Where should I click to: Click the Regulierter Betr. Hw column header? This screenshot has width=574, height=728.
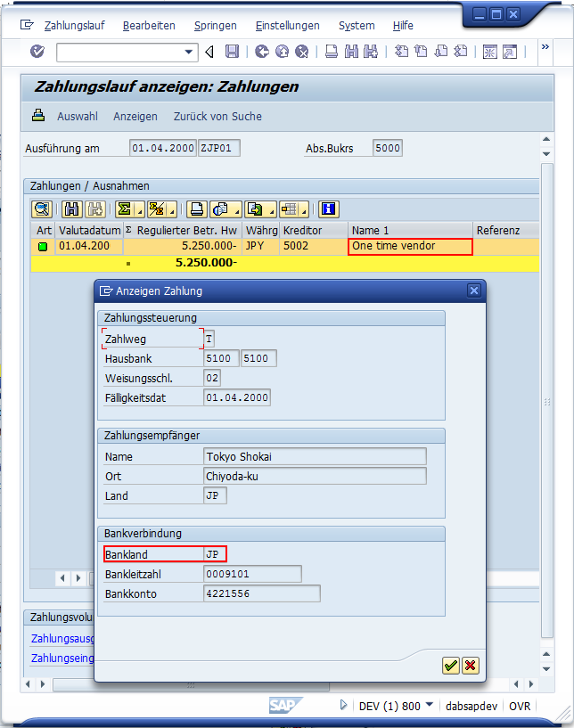click(x=183, y=230)
